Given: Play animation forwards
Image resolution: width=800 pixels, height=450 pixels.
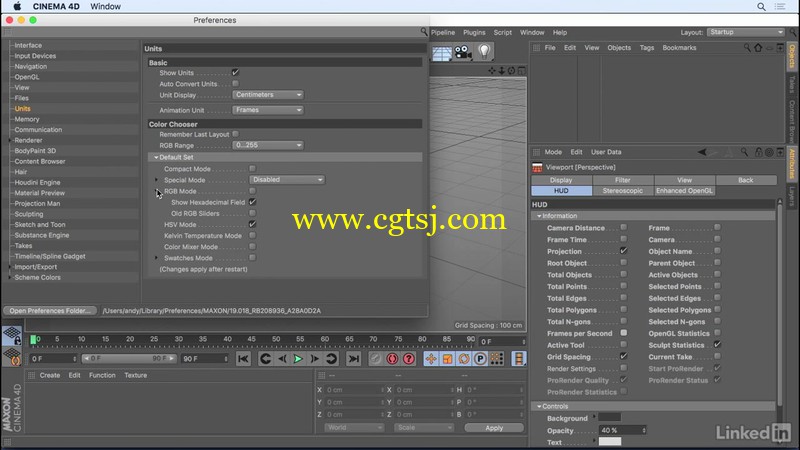Looking at the screenshot, I should coord(298,359).
